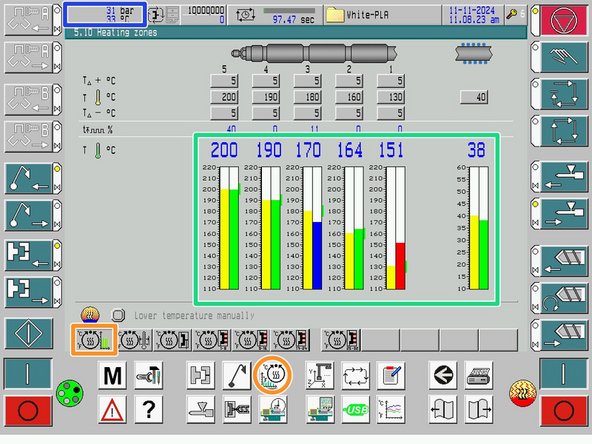Open the machine with monitor icon

coord(320,410)
